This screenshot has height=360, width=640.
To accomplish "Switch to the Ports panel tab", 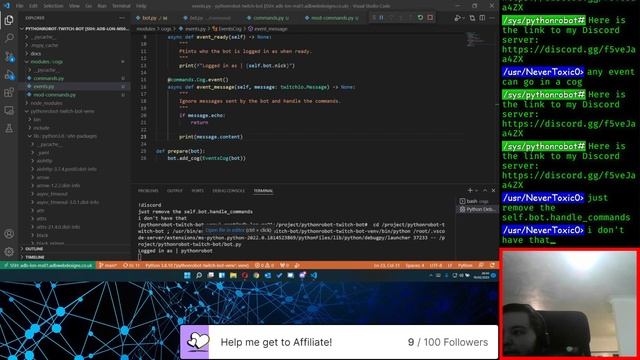I will coord(198,191).
